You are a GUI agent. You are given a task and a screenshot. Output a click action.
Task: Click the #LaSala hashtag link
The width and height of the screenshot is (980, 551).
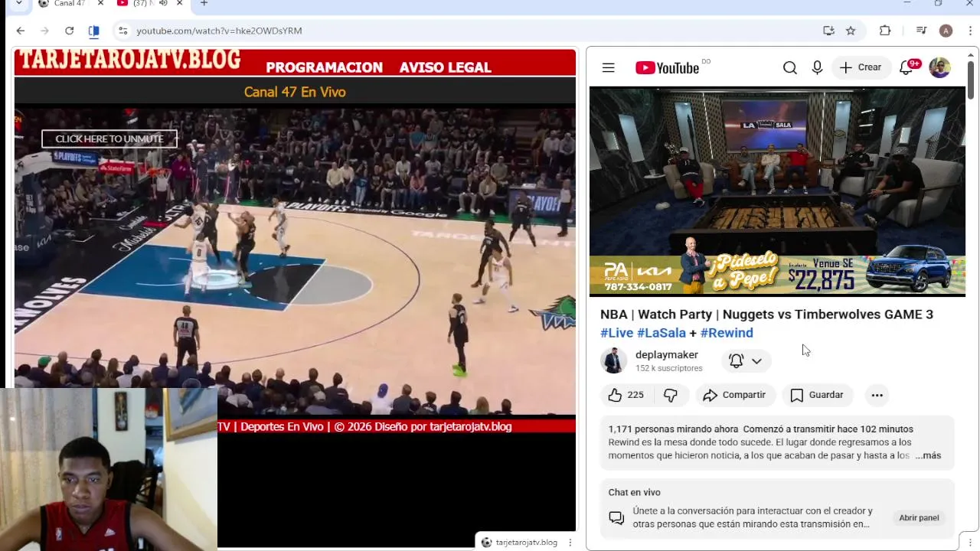pos(661,333)
